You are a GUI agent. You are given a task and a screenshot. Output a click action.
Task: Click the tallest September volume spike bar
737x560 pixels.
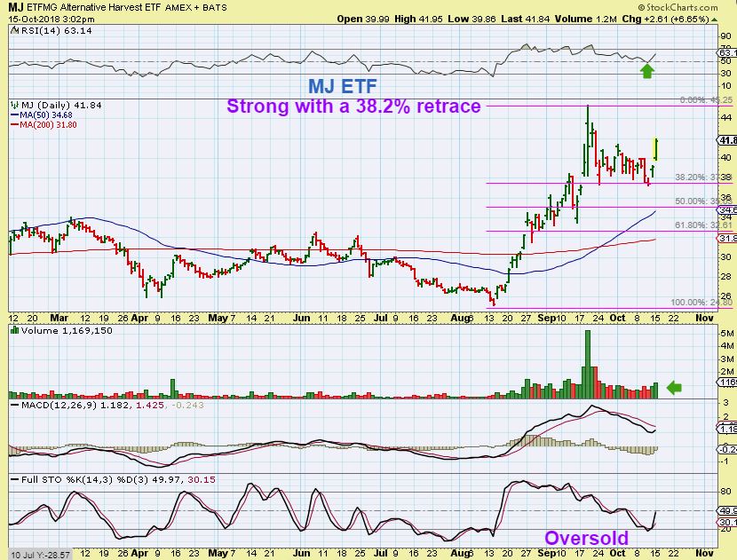tap(588, 364)
